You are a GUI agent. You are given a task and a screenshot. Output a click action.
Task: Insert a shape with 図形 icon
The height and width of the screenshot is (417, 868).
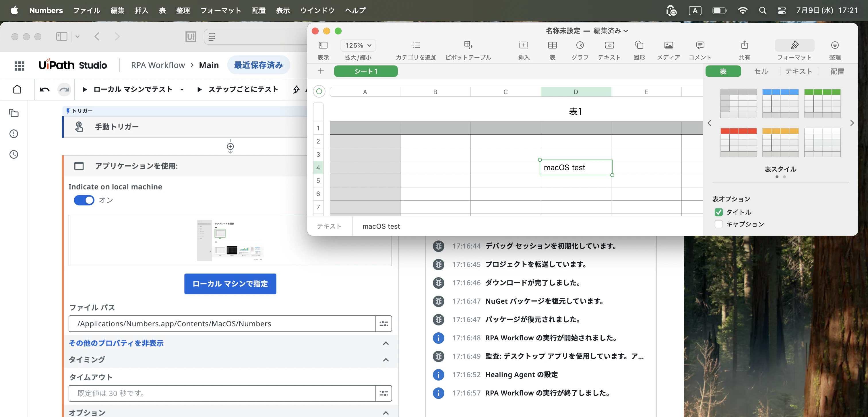click(639, 45)
